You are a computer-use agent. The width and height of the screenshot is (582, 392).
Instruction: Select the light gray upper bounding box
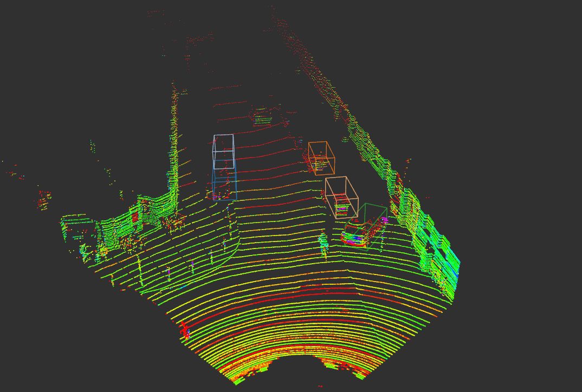tap(223, 152)
